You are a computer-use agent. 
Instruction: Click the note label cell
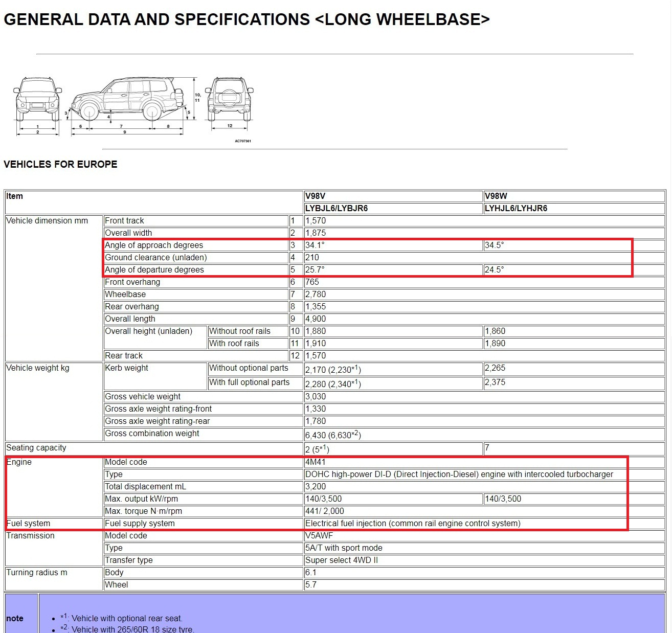(15, 618)
